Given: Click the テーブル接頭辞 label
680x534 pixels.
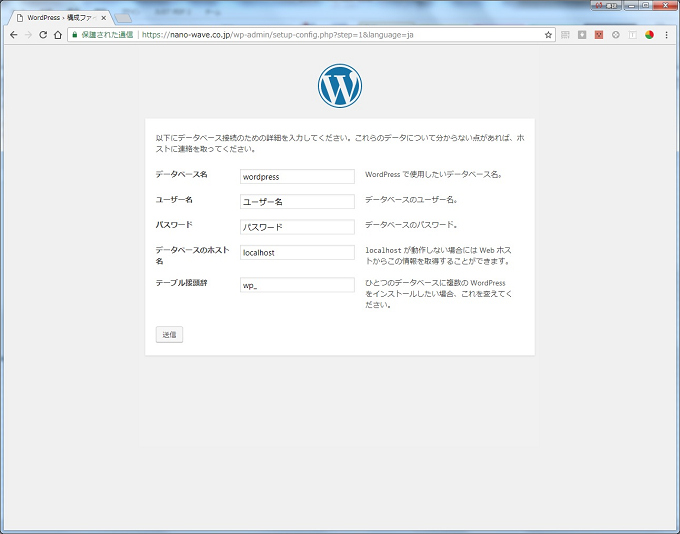Looking at the screenshot, I should pyautogui.click(x=181, y=283).
